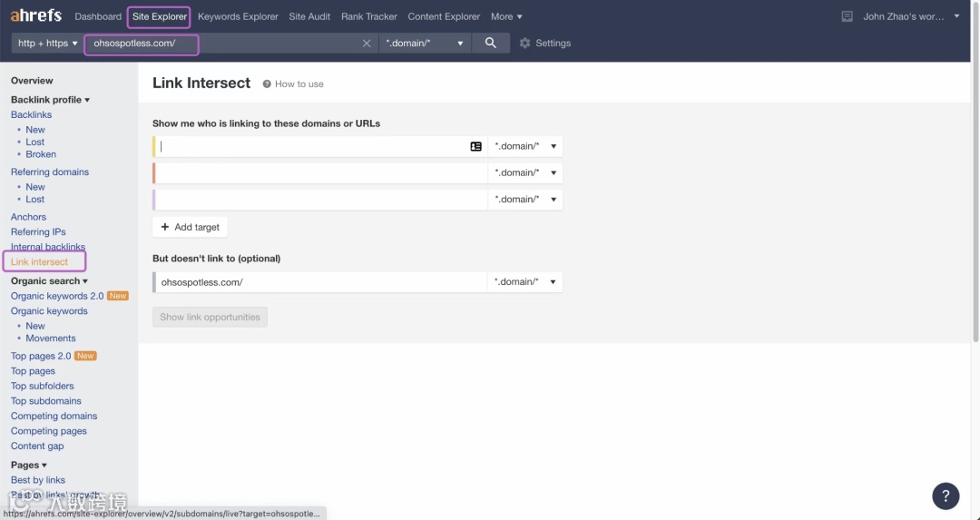The width and height of the screenshot is (980, 520).
Task: Open Internal backlinks report
Action: (x=47, y=247)
